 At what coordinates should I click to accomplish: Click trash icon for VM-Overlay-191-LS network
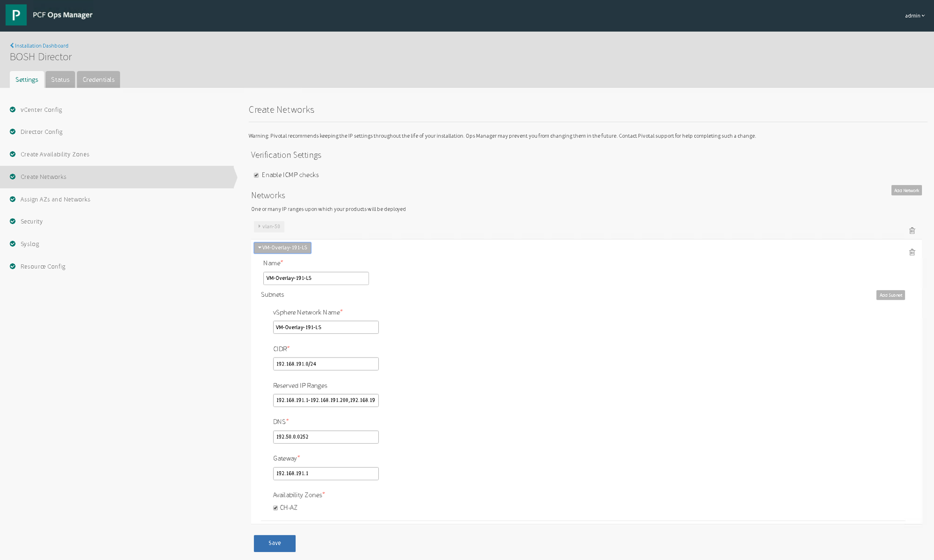pyautogui.click(x=912, y=252)
